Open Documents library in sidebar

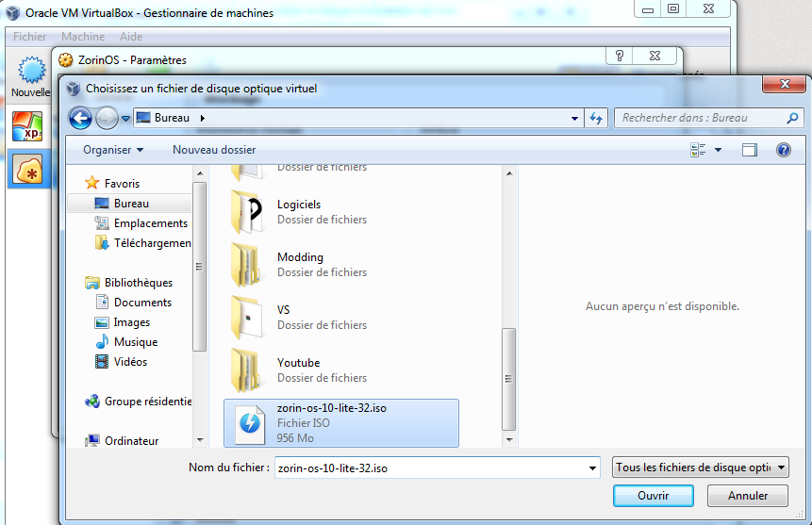tap(142, 303)
